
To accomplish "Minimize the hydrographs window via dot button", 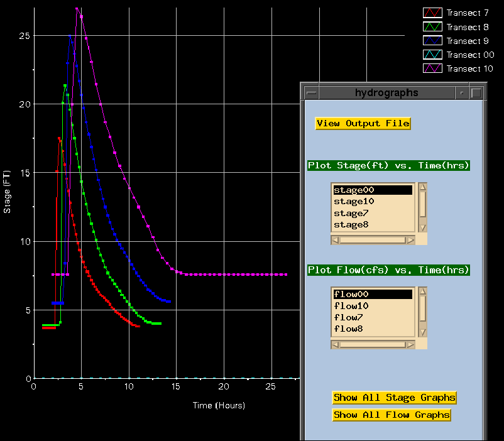I will [462, 93].
